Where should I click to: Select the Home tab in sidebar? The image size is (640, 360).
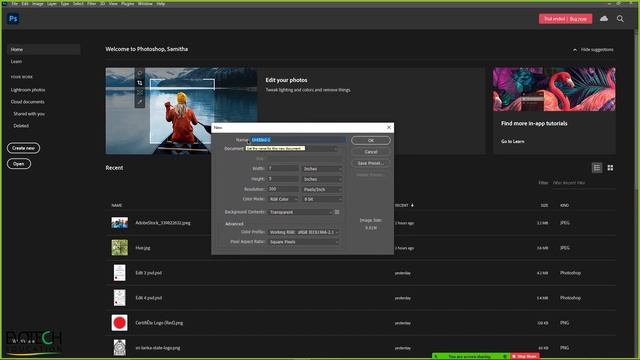pos(44,49)
